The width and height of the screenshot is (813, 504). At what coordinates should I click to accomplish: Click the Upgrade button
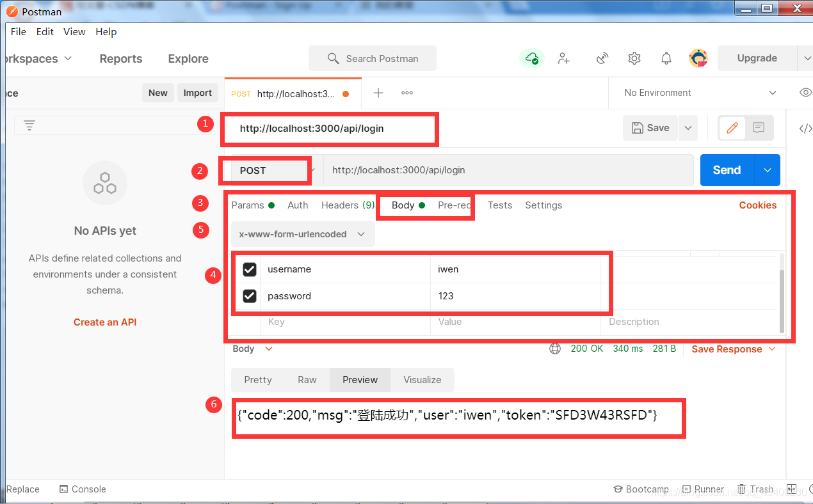click(757, 58)
